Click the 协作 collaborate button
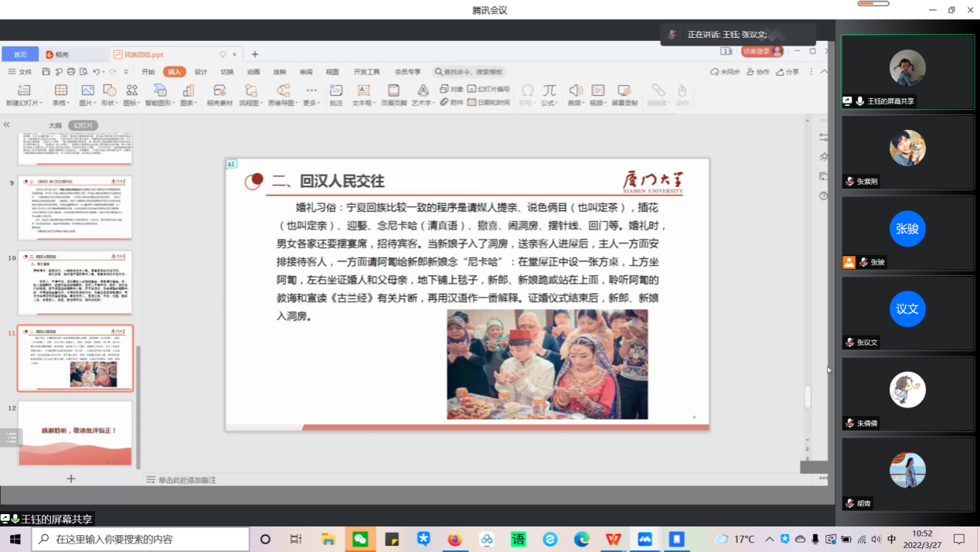980x552 pixels. 758,72
